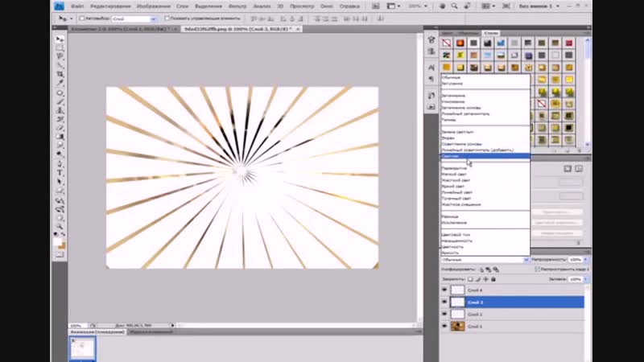
Task: Open the Файл menu
Action: 77,6
